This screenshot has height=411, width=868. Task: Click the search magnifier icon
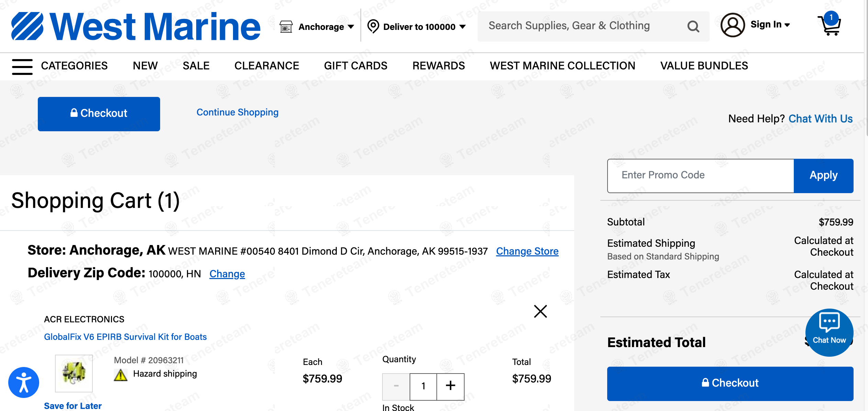tap(693, 26)
